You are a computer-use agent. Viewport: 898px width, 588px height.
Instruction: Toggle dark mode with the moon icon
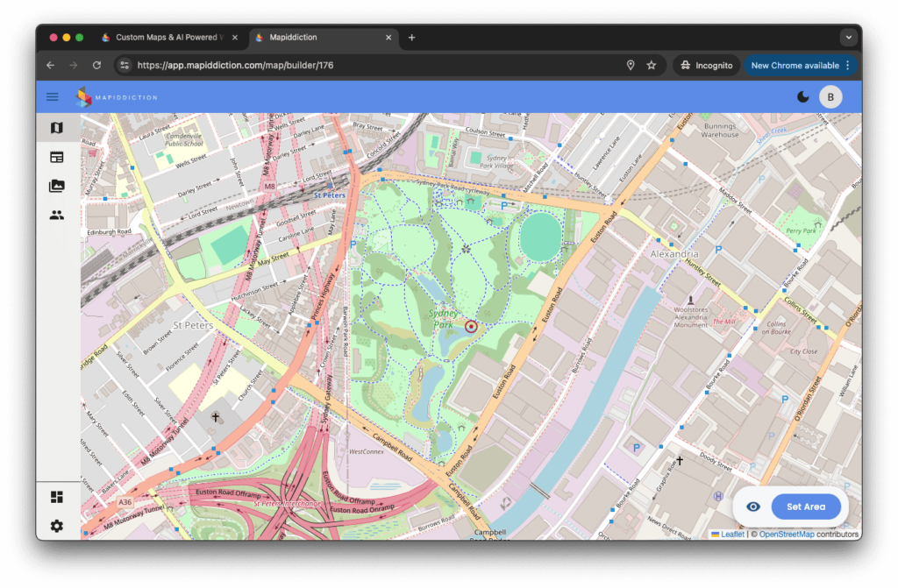802,97
